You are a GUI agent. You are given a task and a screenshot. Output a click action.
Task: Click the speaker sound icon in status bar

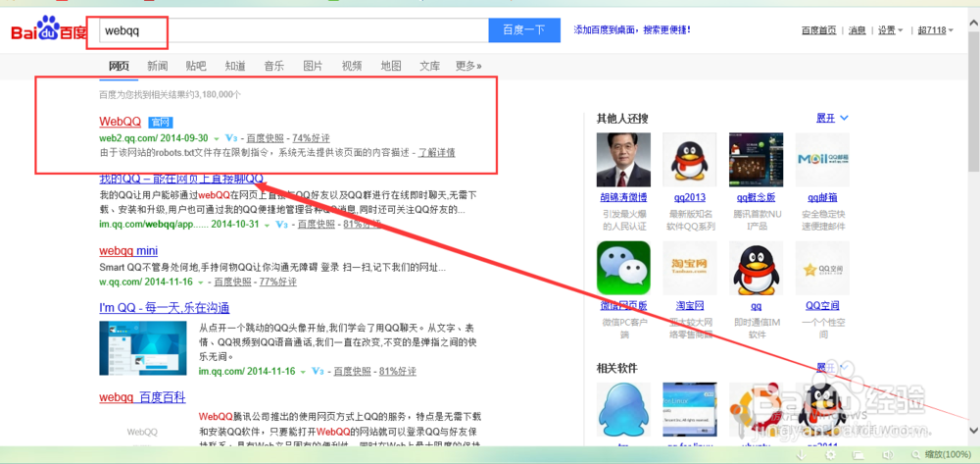click(x=886, y=454)
